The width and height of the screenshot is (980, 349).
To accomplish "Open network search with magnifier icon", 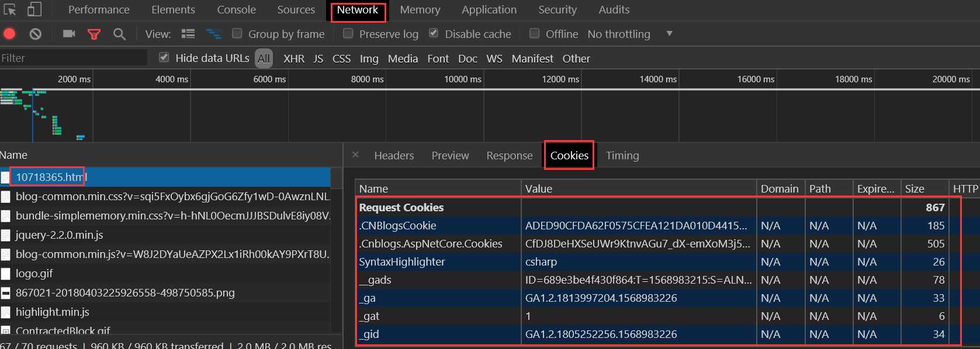I will (x=119, y=34).
